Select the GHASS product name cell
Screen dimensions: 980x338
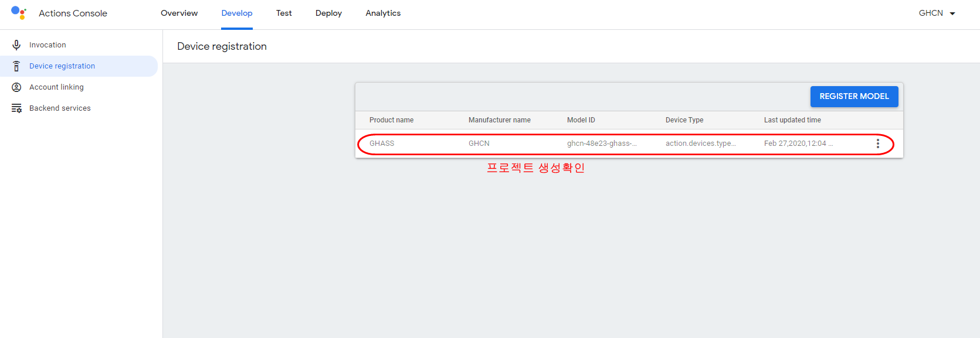click(x=382, y=144)
